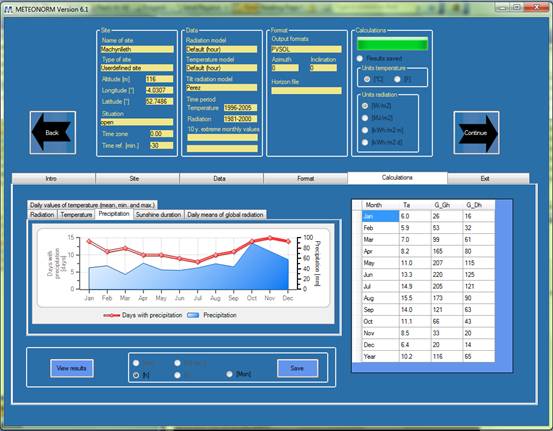
Task: Click the Inclination field
Action: tap(323, 68)
